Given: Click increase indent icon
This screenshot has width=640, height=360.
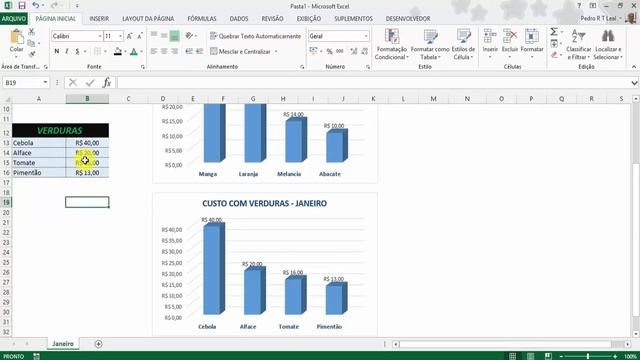Looking at the screenshot, I should 199,51.
